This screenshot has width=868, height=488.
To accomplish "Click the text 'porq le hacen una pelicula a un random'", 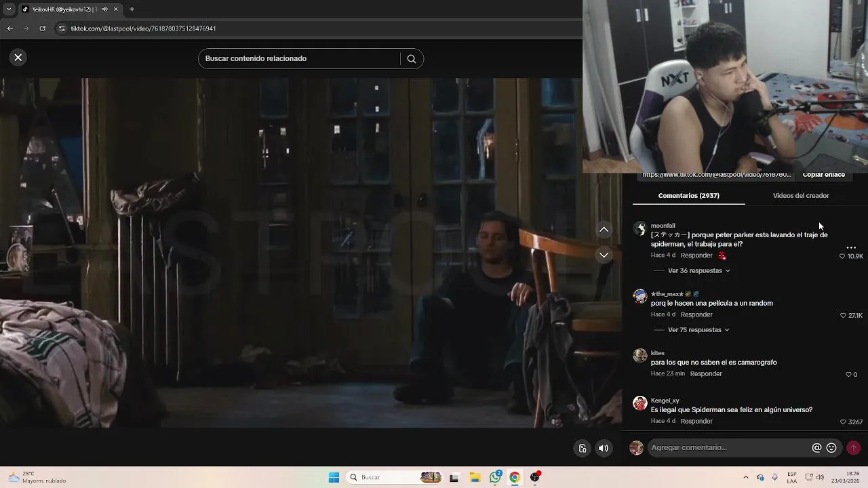I will (x=711, y=304).
